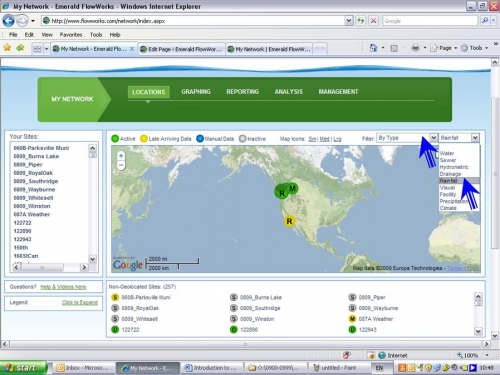Click yellow R marker on map
This screenshot has height=375, width=500.
289,221
